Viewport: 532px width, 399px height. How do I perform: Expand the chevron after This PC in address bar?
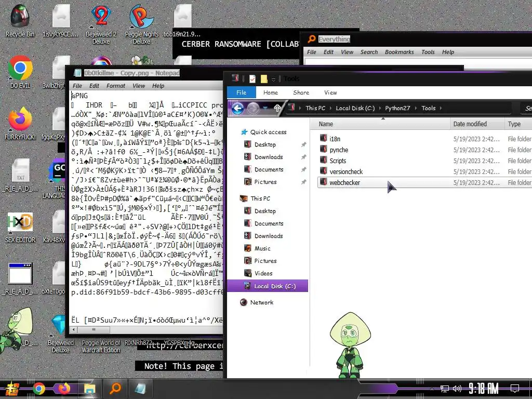click(x=330, y=108)
